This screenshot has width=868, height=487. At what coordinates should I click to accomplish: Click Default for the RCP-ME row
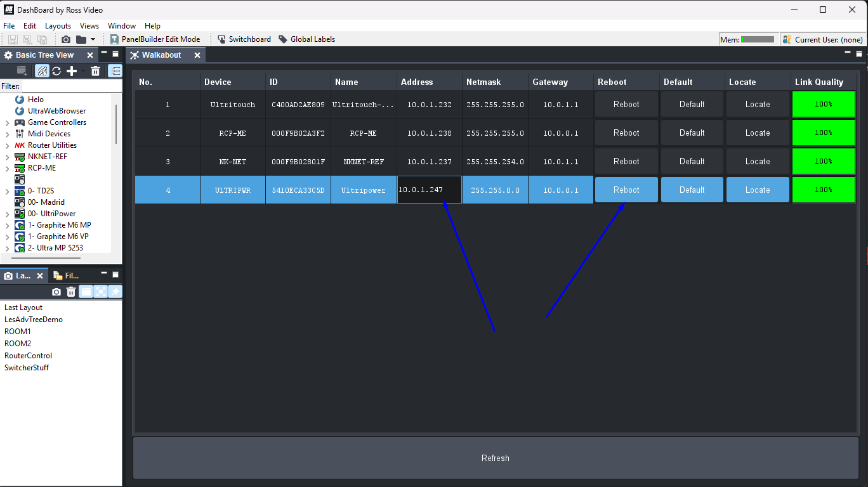[x=692, y=133]
